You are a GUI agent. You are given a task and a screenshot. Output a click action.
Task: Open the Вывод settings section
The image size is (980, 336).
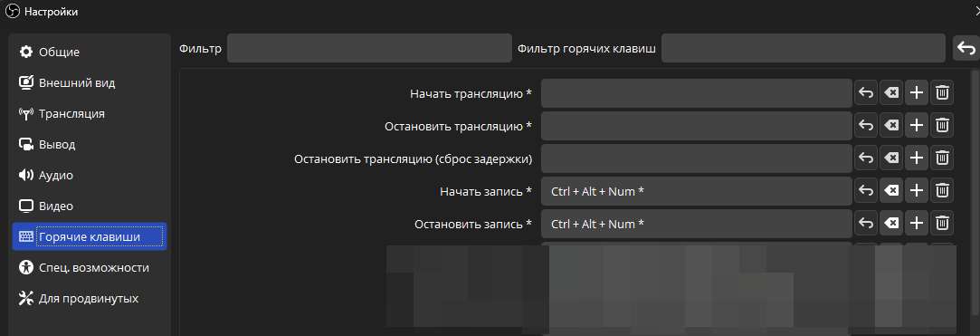point(90,144)
